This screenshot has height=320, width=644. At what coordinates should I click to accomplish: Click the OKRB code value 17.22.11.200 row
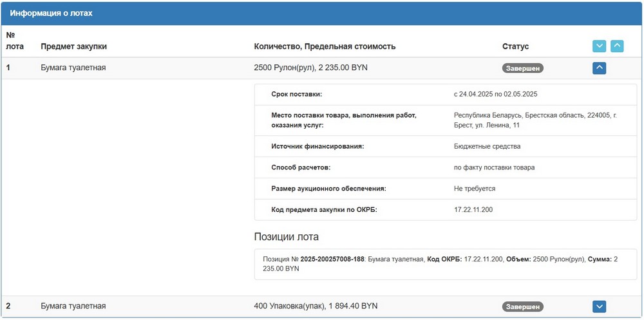[473, 209]
